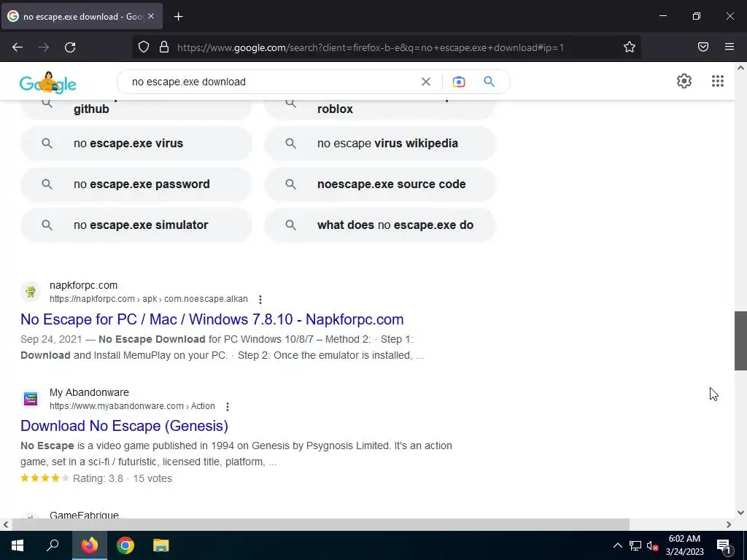Viewport: 747px width, 560px height.
Task: Click the Firefox taskbar icon
Action: pos(89,545)
